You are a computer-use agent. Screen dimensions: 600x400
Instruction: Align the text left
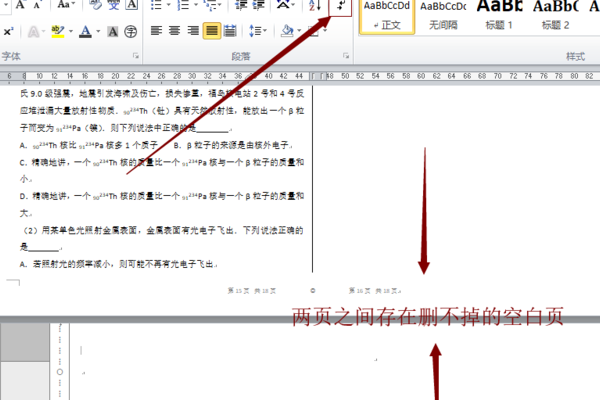pyautogui.click(x=156, y=31)
